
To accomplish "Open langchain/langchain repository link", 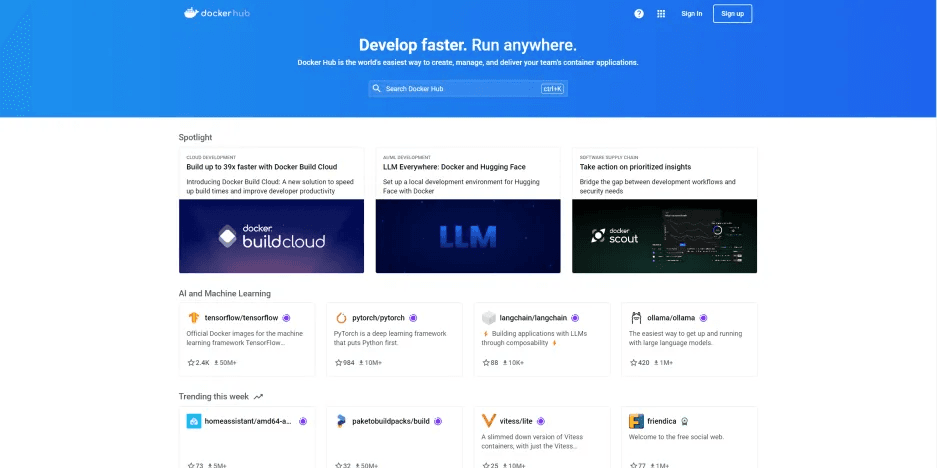I will [x=533, y=318].
